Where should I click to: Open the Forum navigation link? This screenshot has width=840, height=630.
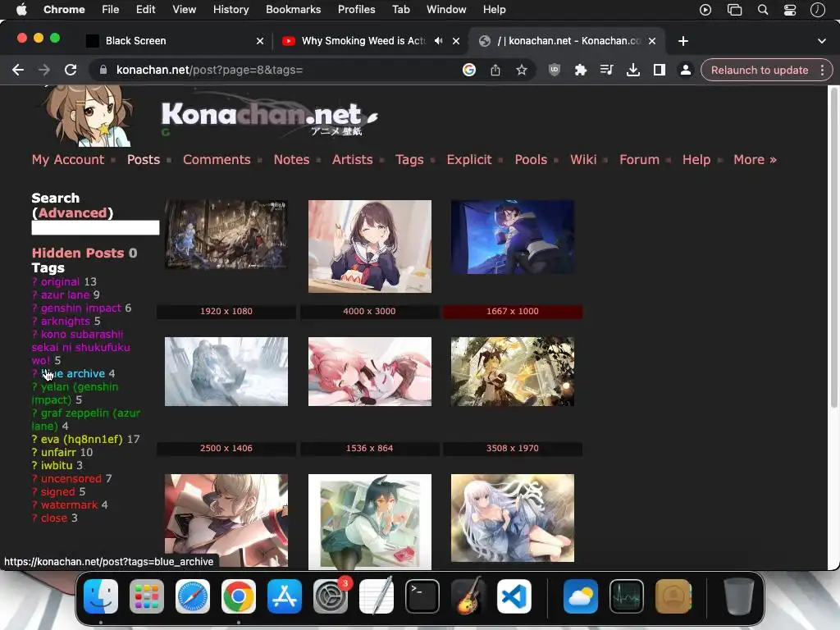[x=639, y=160]
